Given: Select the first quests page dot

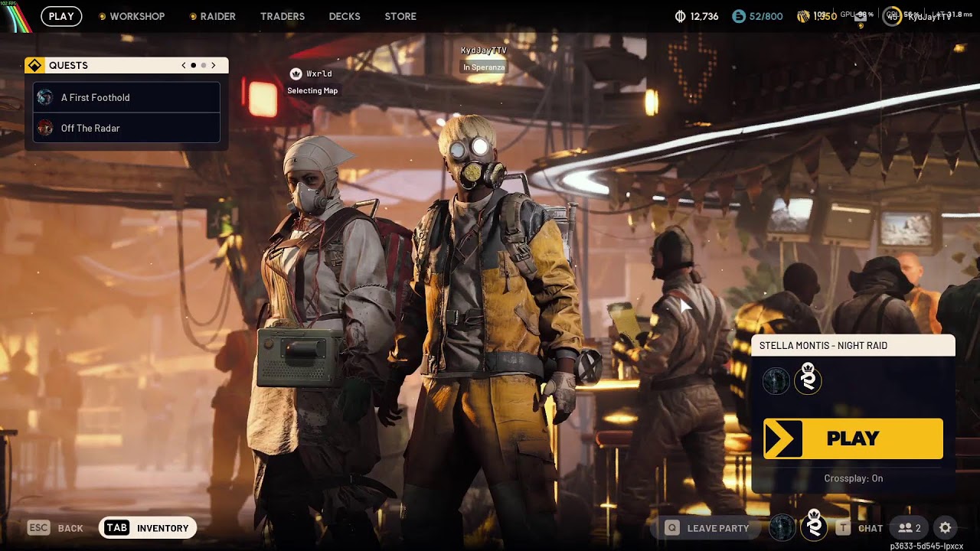Looking at the screenshot, I should [194, 66].
